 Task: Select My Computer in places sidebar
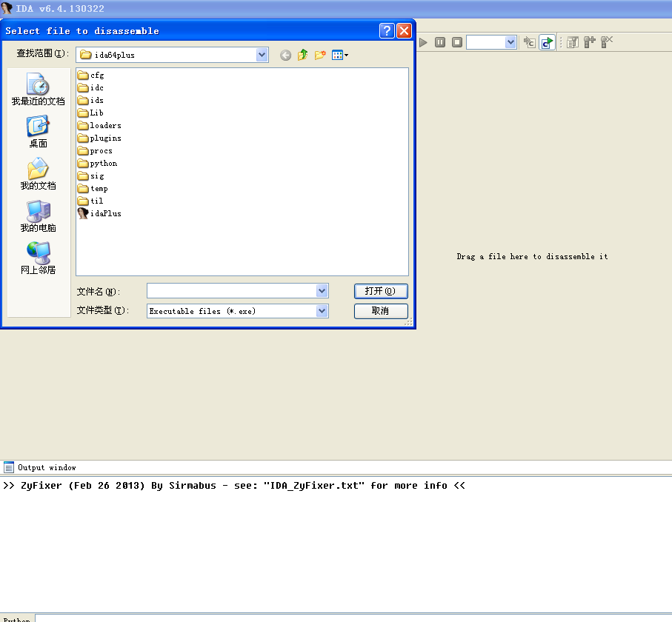tap(38, 216)
